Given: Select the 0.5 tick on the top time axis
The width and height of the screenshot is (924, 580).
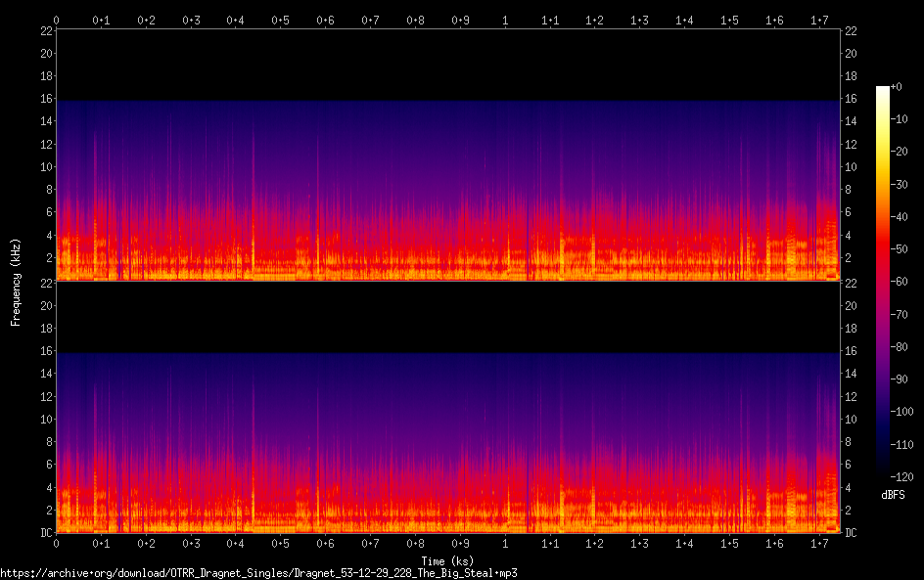Looking at the screenshot, I should click(280, 20).
